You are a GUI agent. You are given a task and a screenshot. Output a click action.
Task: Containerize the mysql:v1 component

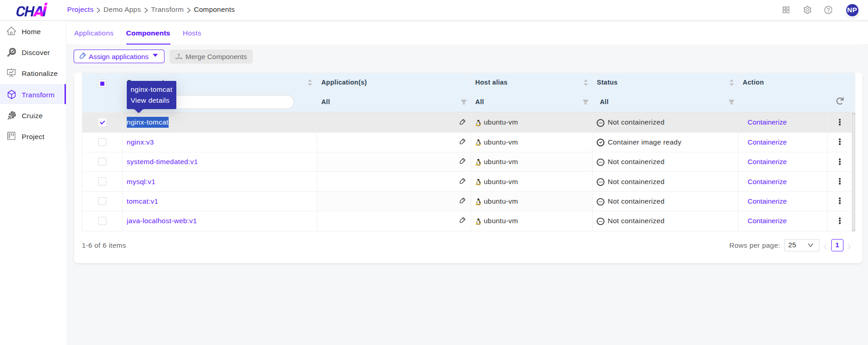click(x=767, y=182)
